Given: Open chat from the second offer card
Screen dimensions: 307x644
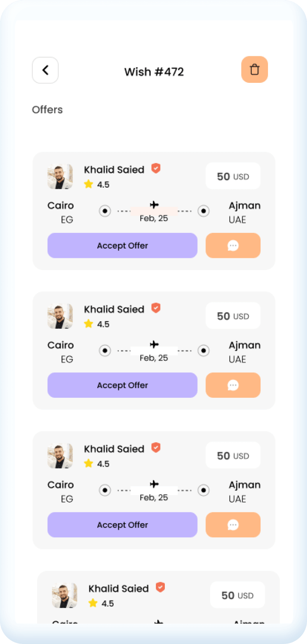Looking at the screenshot, I should coord(233,385).
